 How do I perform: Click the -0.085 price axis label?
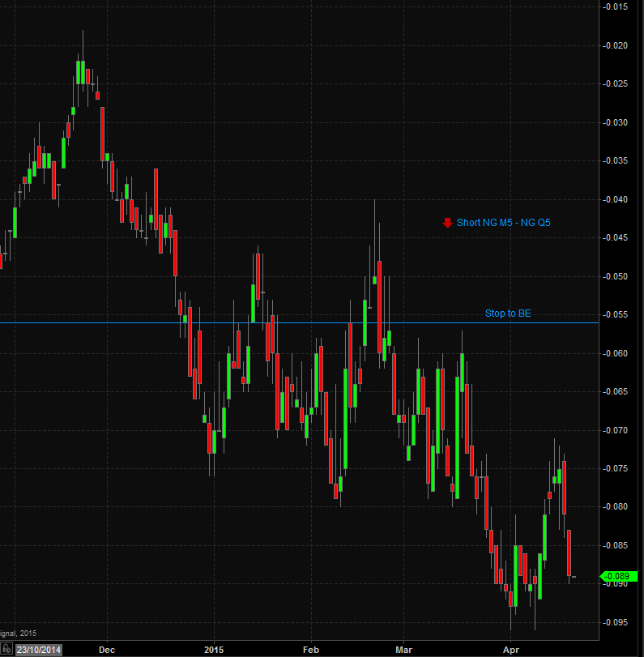(x=616, y=545)
